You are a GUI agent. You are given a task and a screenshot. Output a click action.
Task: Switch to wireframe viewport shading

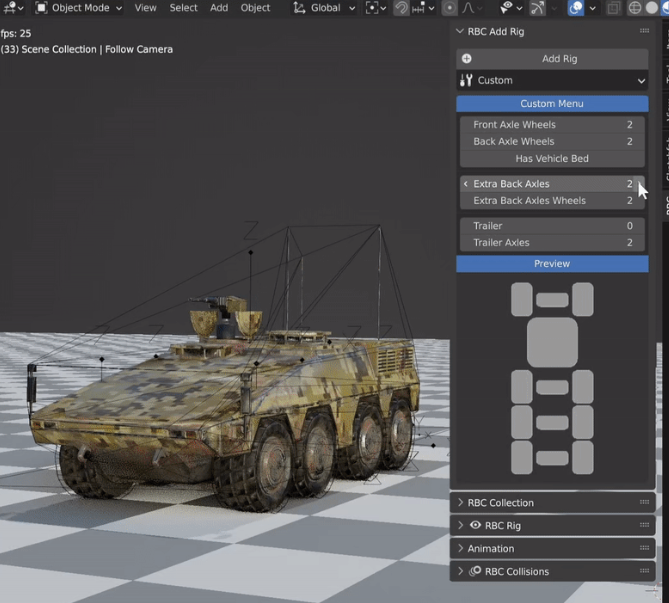pyautogui.click(x=635, y=8)
